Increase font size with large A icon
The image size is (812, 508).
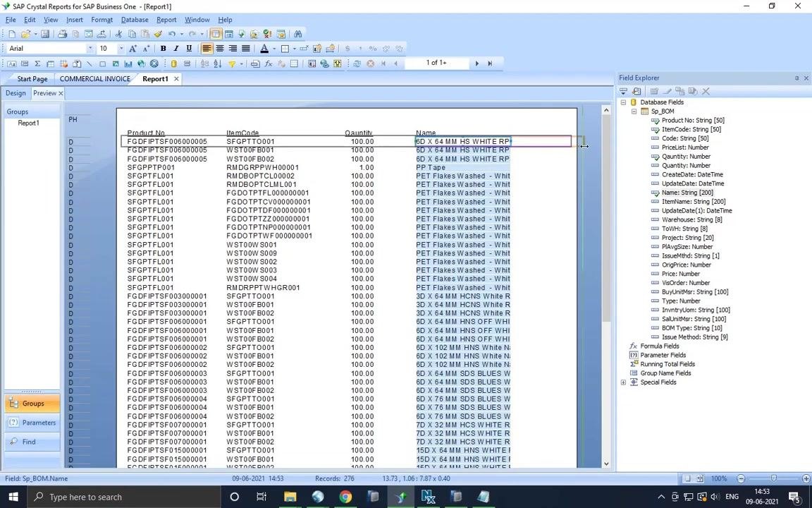pyautogui.click(x=133, y=49)
